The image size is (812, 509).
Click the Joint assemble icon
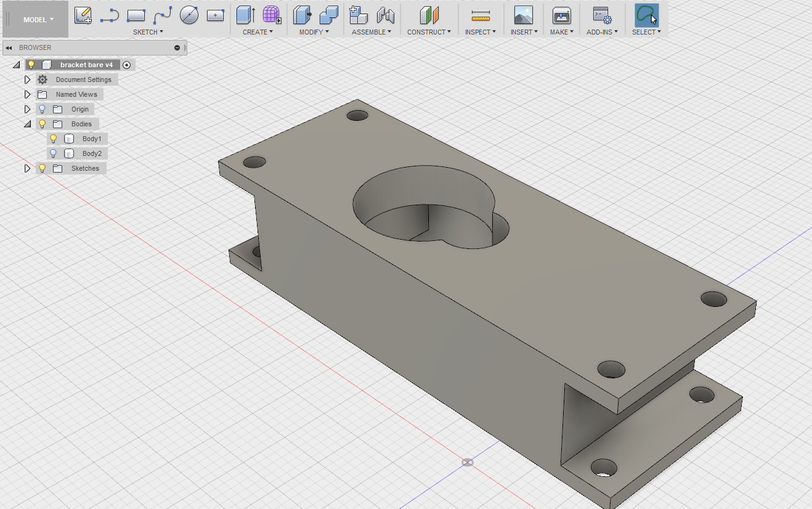[386, 15]
